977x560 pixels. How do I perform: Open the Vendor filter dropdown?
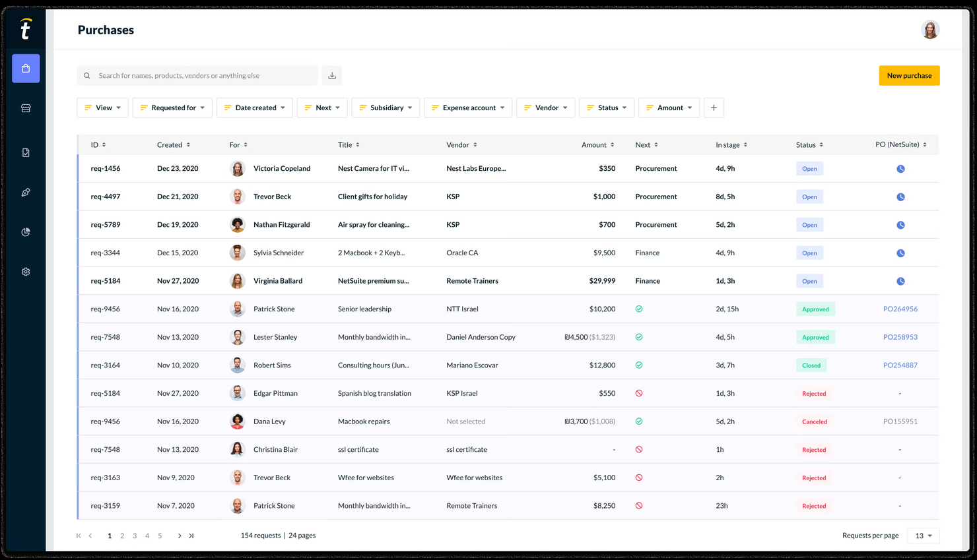click(545, 107)
